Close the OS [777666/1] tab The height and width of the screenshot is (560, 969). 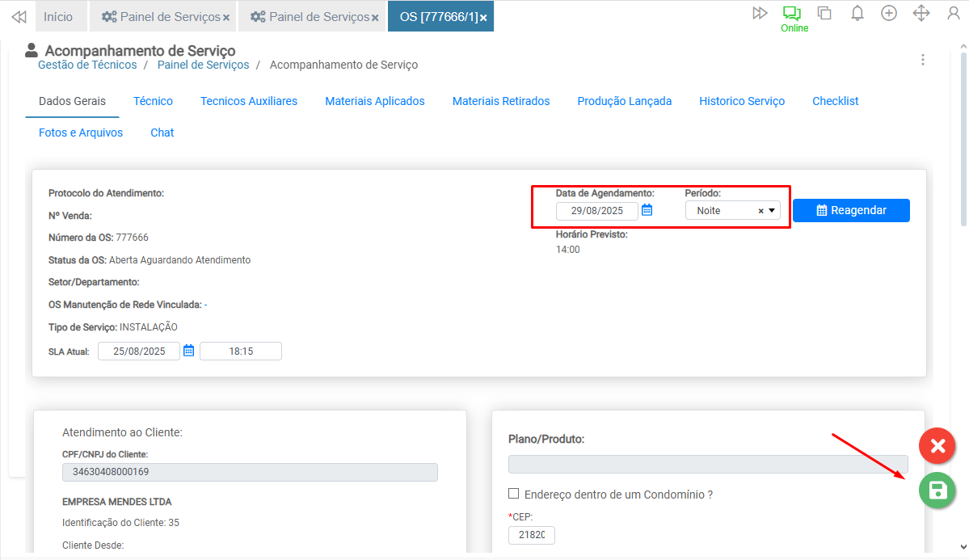tap(483, 18)
